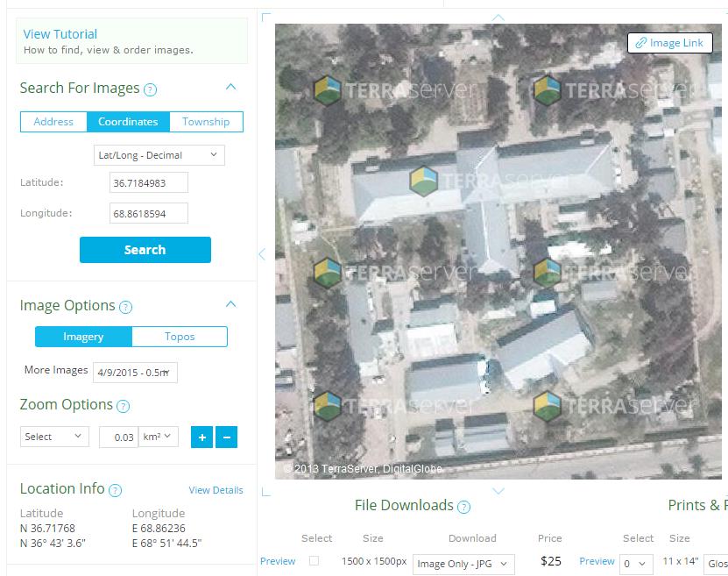Open help for Zoom Options

123,407
